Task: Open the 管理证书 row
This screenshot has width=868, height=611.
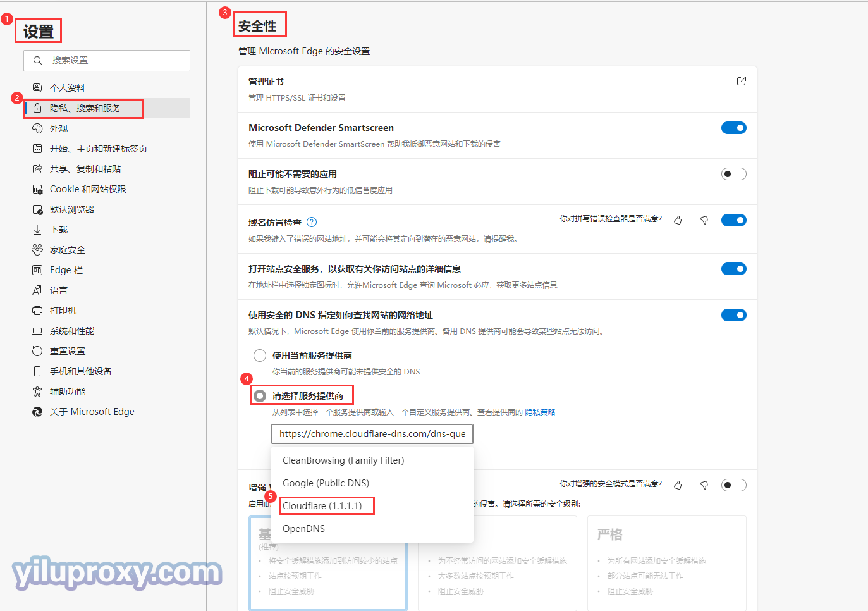Action: [x=498, y=89]
